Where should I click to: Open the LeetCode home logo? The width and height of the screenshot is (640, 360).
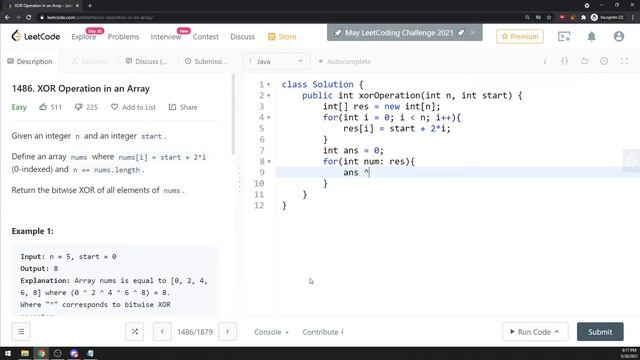36,36
